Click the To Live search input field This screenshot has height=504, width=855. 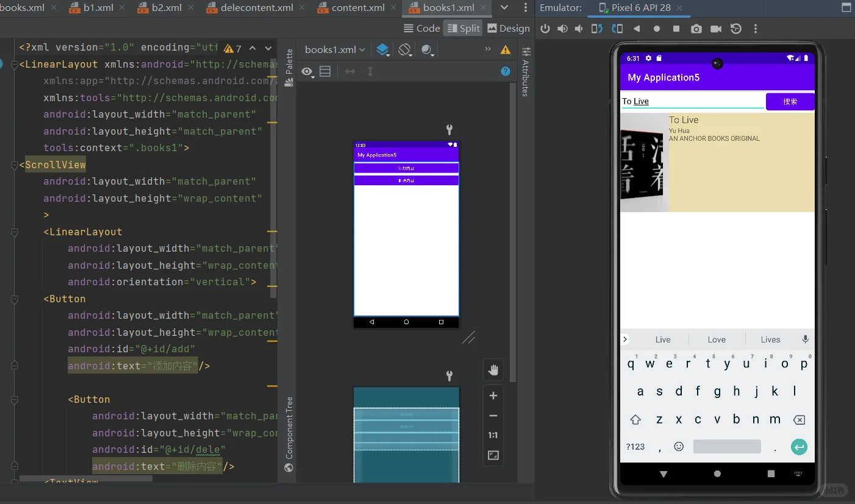tap(689, 101)
